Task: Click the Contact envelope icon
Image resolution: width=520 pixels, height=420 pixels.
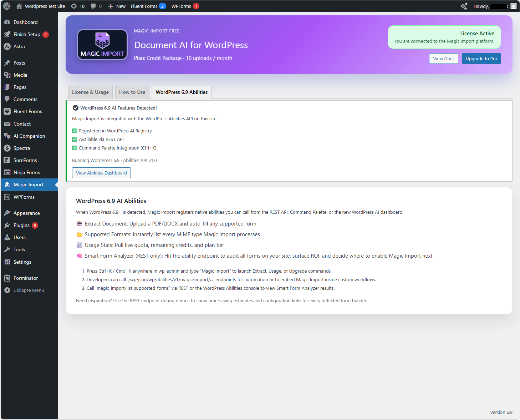Action: (7, 124)
